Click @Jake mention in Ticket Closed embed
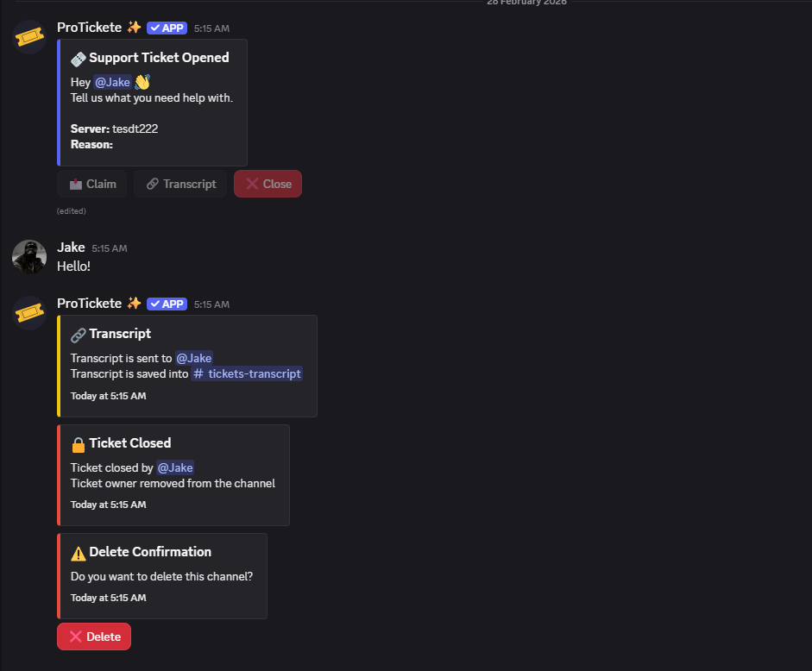The height and width of the screenshot is (671, 812). [175, 467]
